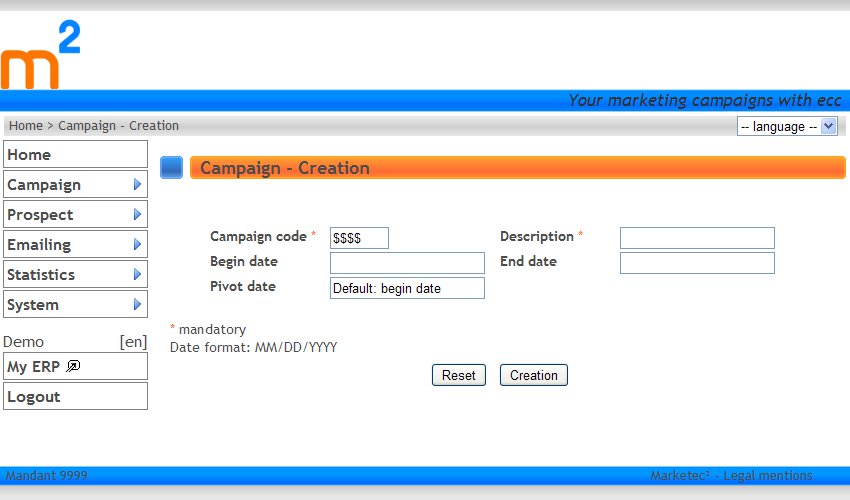The width and height of the screenshot is (850, 500).
Task: Open the Home menu item
Action: [75, 155]
